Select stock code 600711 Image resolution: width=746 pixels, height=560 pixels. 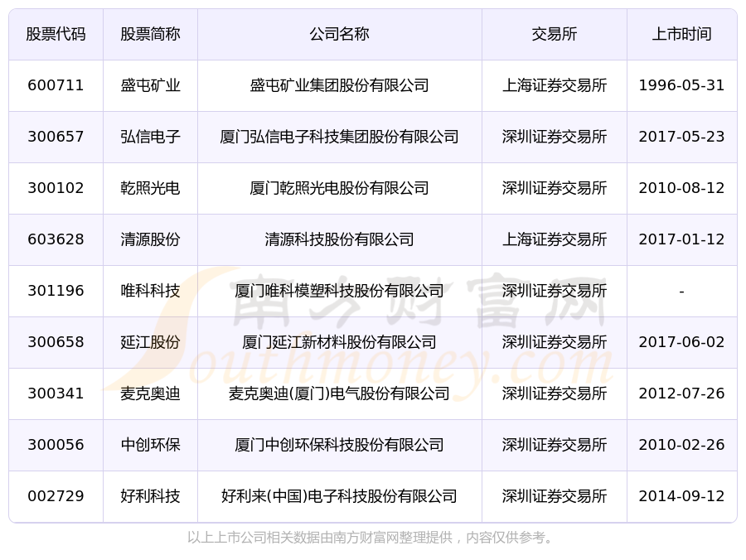[x=56, y=85]
